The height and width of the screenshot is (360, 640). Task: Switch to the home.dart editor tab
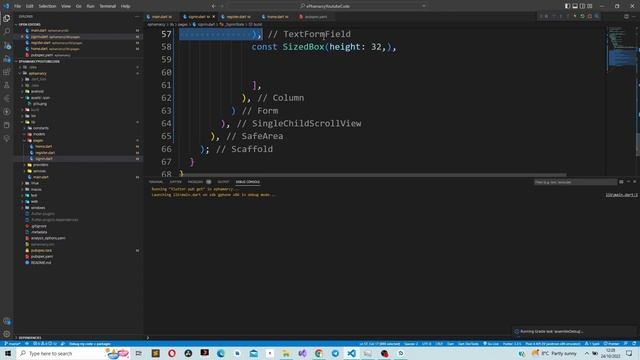[277, 17]
